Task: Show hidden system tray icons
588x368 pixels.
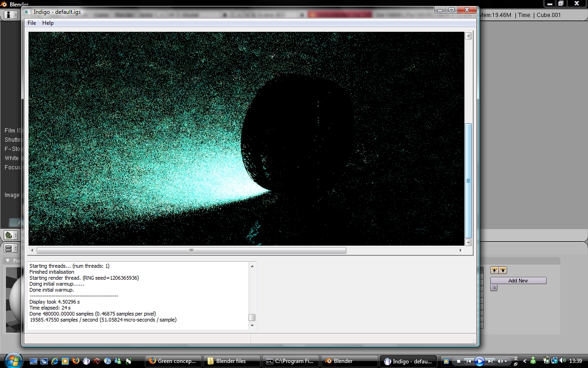Action: pyautogui.click(x=525, y=361)
